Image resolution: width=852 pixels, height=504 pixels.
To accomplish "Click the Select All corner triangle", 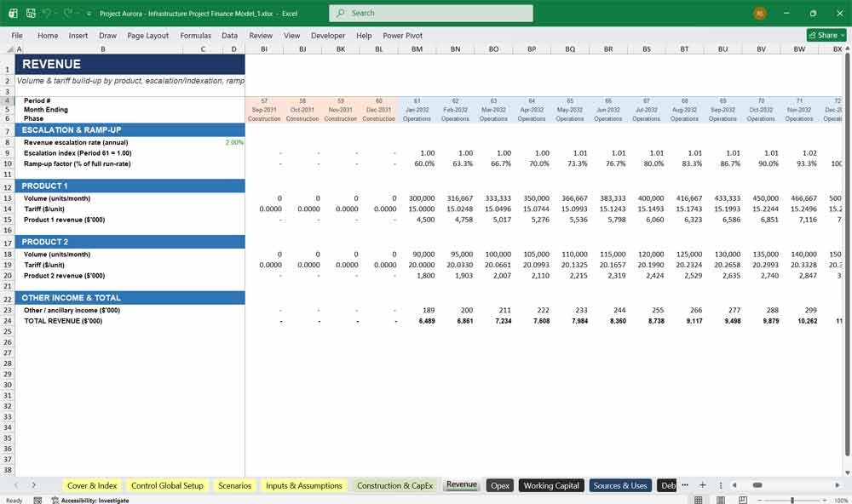I will point(8,49).
